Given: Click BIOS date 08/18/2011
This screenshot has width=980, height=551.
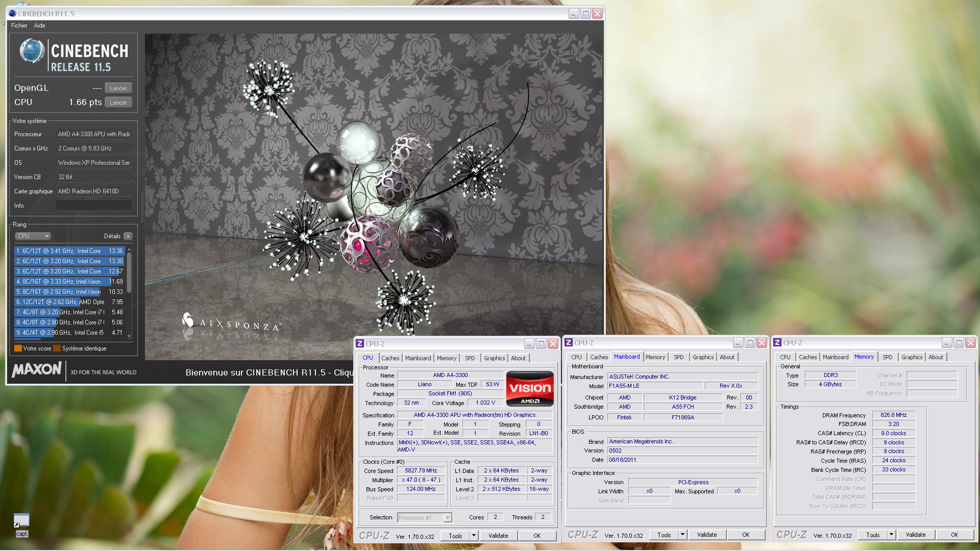Looking at the screenshot, I should [x=682, y=460].
